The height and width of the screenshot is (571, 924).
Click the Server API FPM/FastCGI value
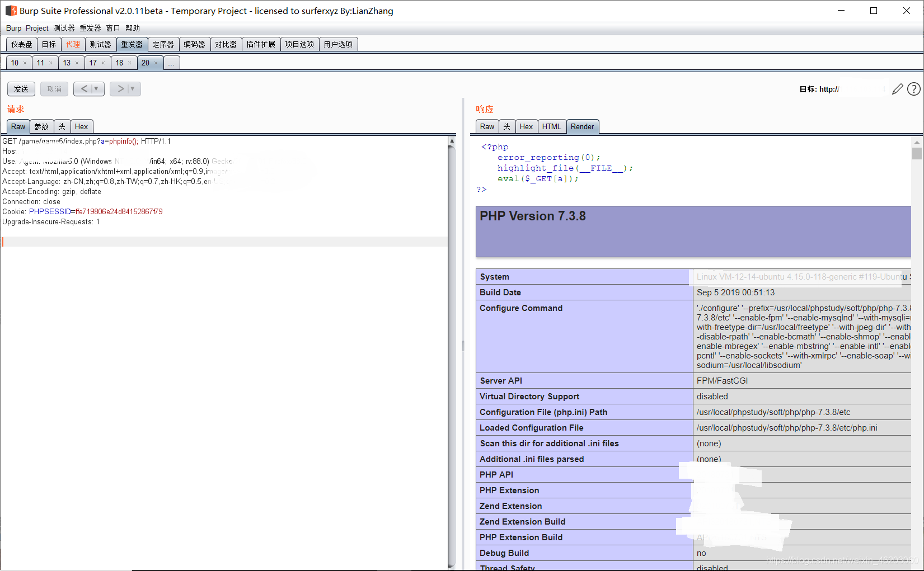pos(722,381)
